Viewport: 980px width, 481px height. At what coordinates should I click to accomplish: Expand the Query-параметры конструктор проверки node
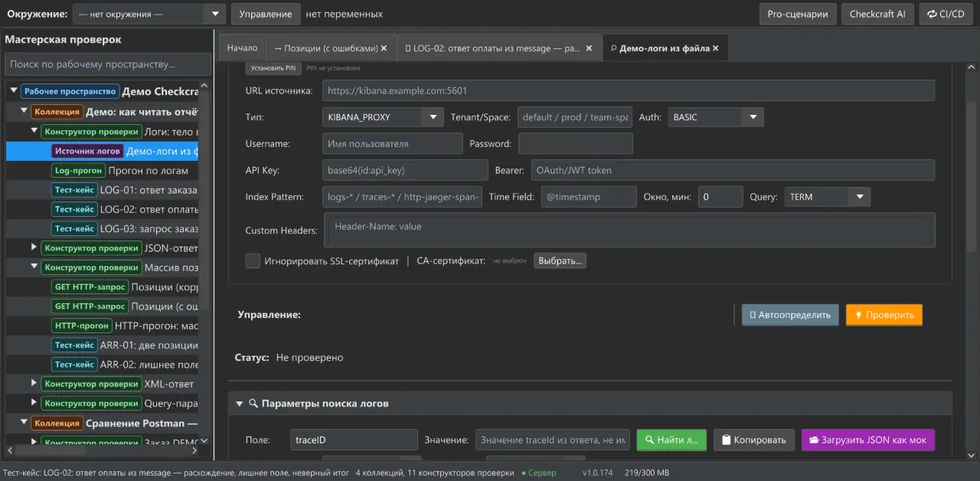pyautogui.click(x=34, y=403)
